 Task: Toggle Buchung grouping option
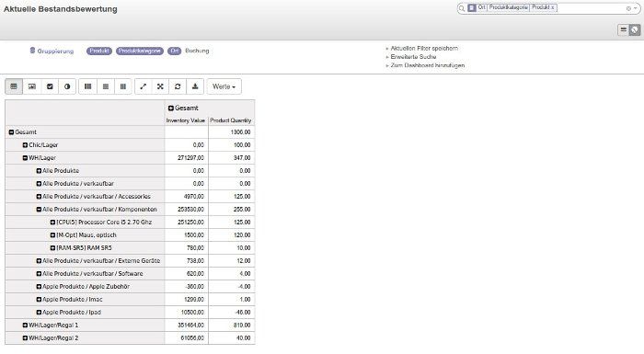[197, 51]
